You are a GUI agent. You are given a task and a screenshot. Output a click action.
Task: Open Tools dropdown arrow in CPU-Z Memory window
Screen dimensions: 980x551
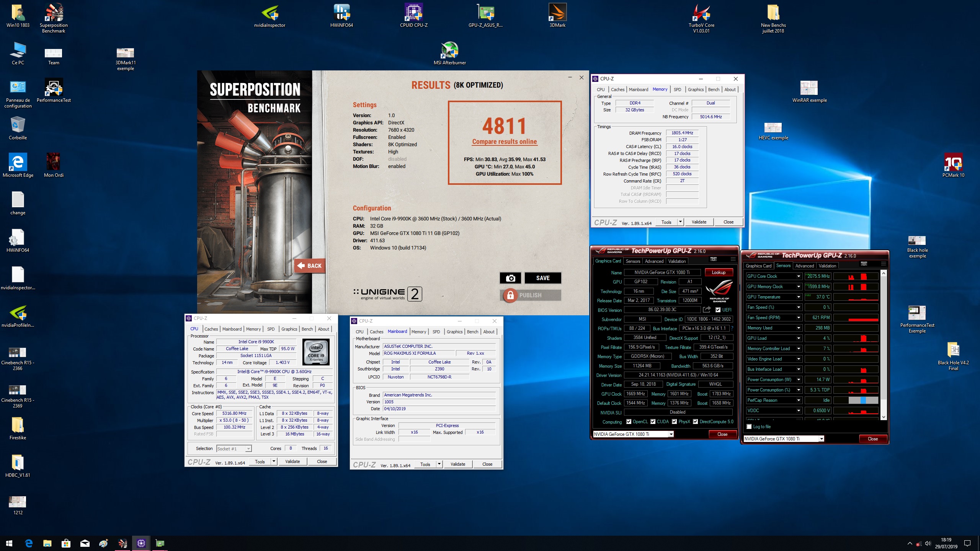point(680,222)
